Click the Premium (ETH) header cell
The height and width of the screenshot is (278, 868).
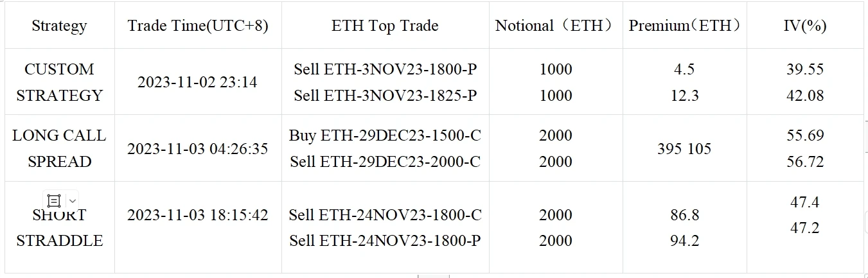pos(685,26)
